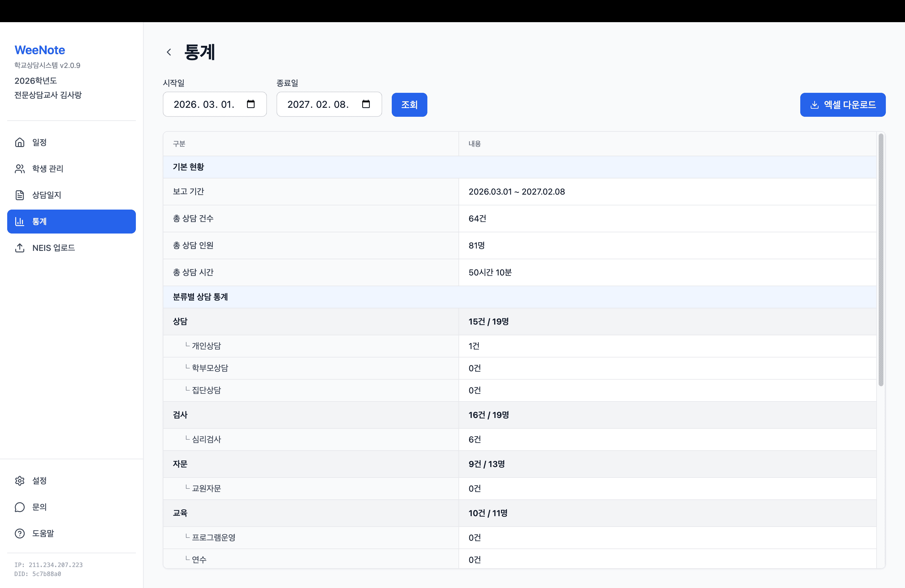Click the gear icon for 설정
This screenshot has width=905, height=588.
click(x=20, y=481)
